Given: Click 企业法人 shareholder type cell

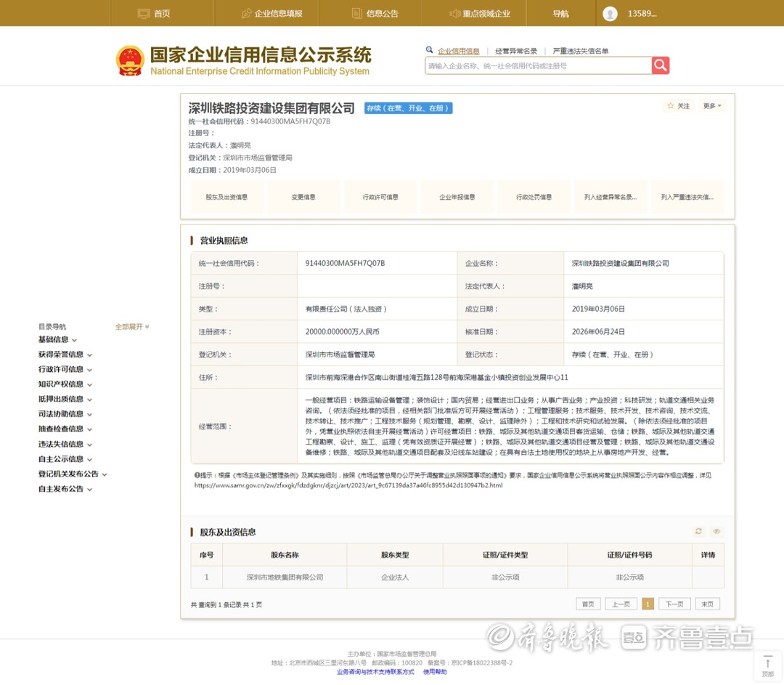Looking at the screenshot, I should point(395,577).
